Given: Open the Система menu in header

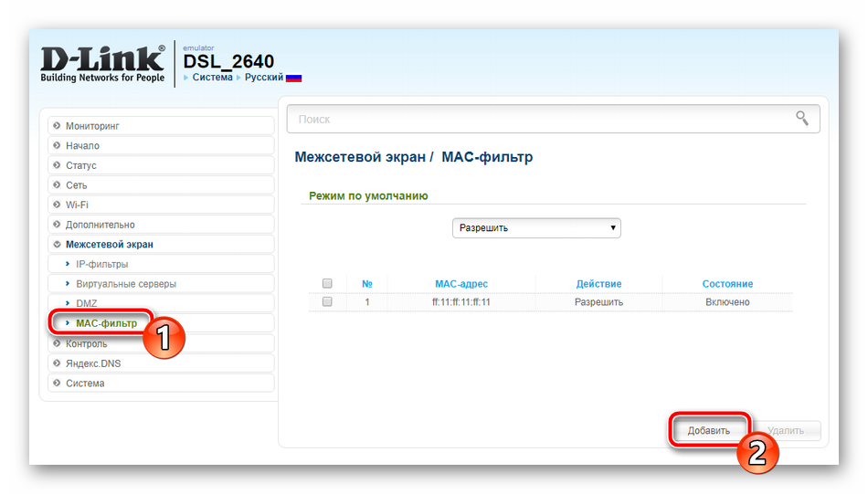Looking at the screenshot, I should pyautogui.click(x=213, y=77).
